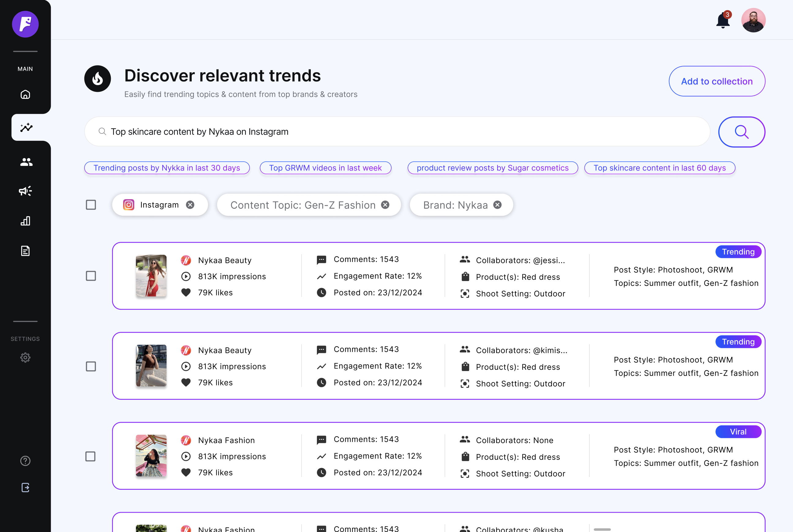This screenshot has width=793, height=532.
Task: Click Nykaa logo on first Nykaa Beauty post
Action: click(x=186, y=260)
